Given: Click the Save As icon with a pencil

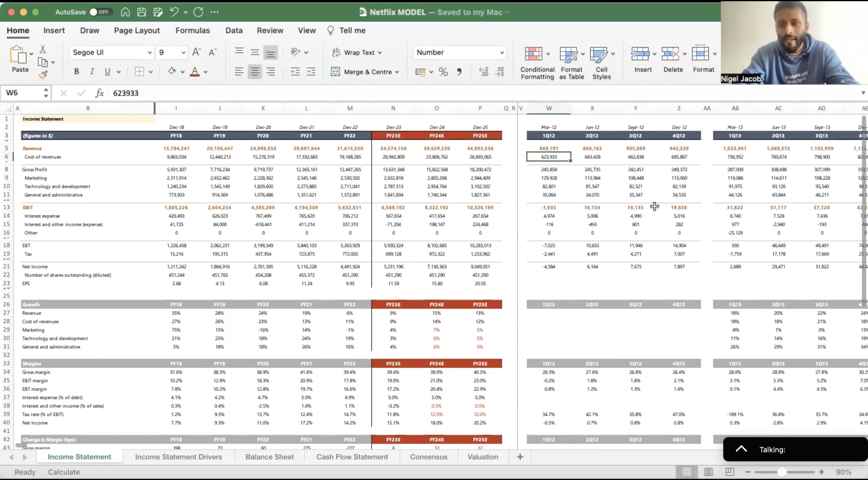Looking at the screenshot, I should [158, 12].
